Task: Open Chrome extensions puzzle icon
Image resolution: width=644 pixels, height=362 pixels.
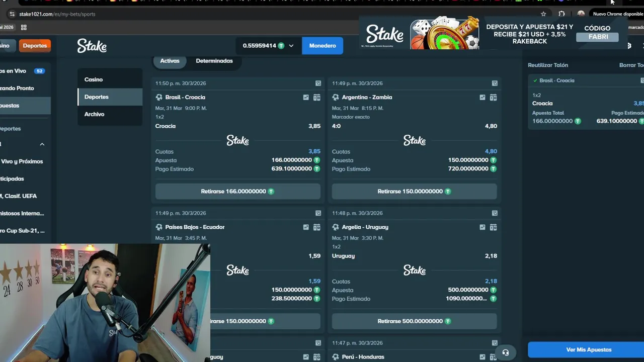Action: [561, 14]
